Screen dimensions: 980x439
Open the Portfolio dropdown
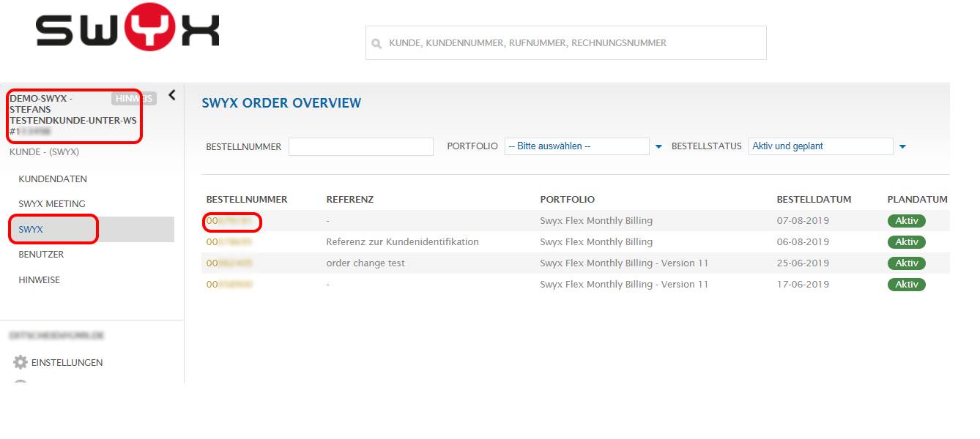pos(576,146)
